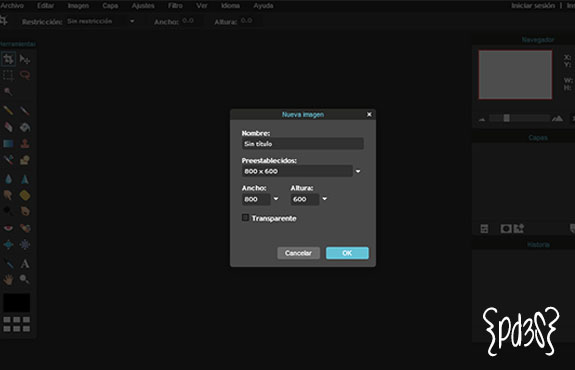Screen dimensions: 575x370
Task: Open the black main color swatch
Action: click(17, 303)
